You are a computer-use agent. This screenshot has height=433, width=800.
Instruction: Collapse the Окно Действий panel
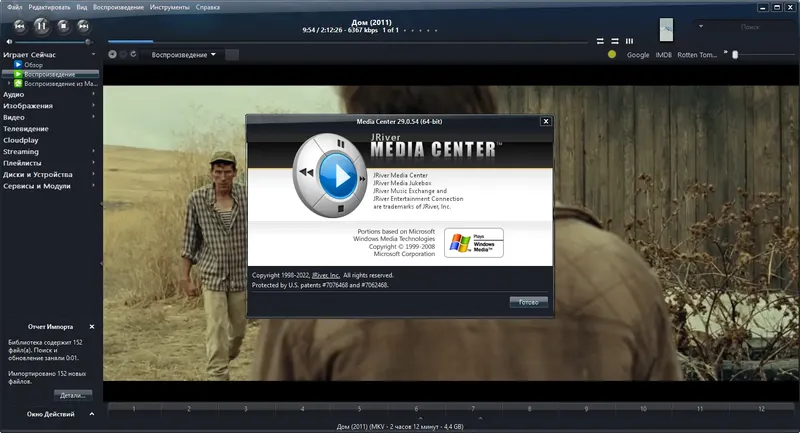coord(92,414)
